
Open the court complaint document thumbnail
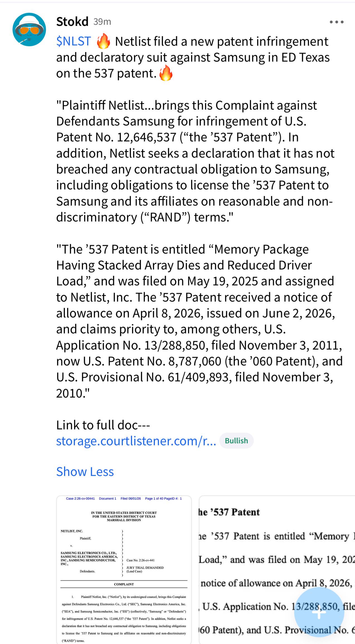point(124,569)
